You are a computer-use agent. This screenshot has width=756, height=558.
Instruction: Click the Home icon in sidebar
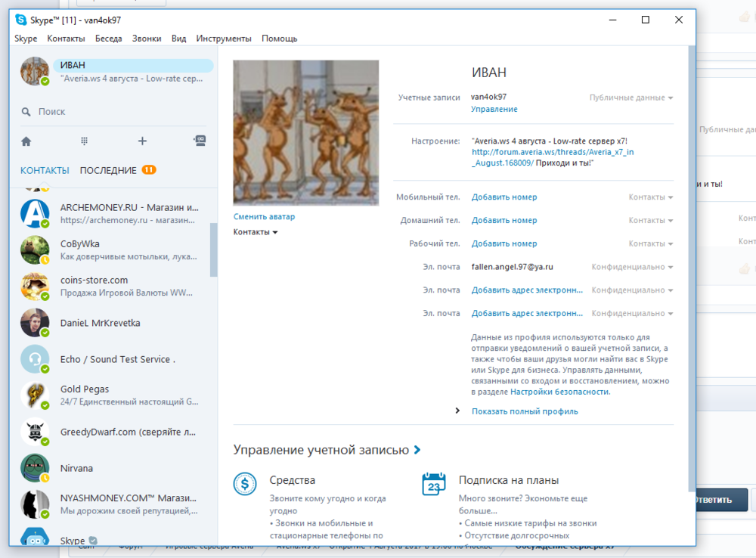26,141
